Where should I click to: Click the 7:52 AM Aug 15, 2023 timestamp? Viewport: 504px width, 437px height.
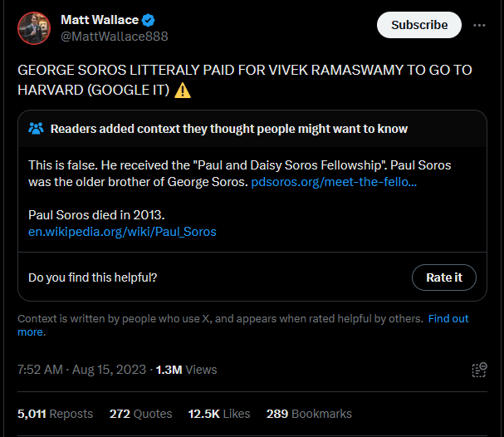point(81,370)
